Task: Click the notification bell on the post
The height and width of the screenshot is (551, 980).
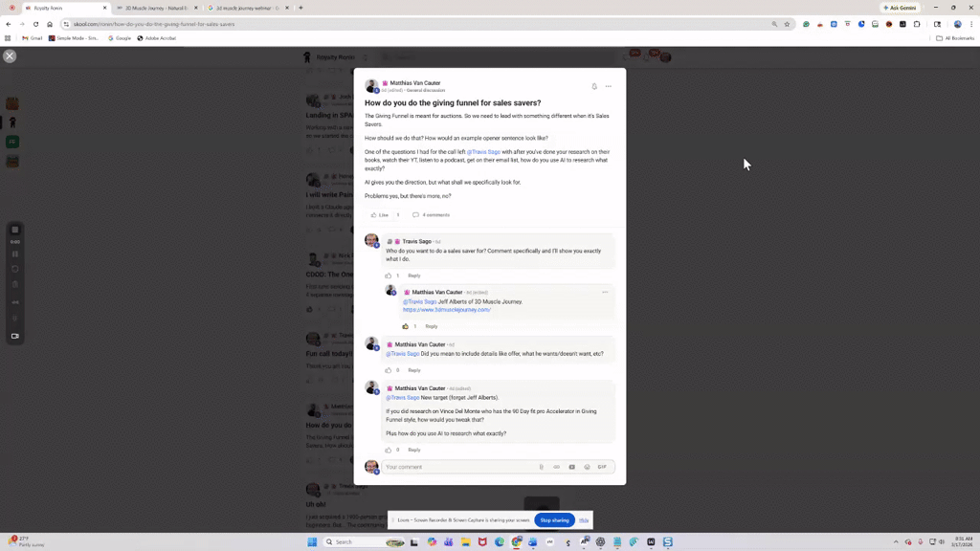Action: (594, 86)
